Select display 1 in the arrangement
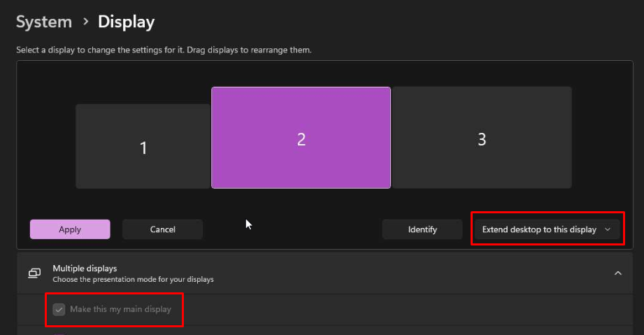This screenshot has height=335, width=644. coord(143,146)
